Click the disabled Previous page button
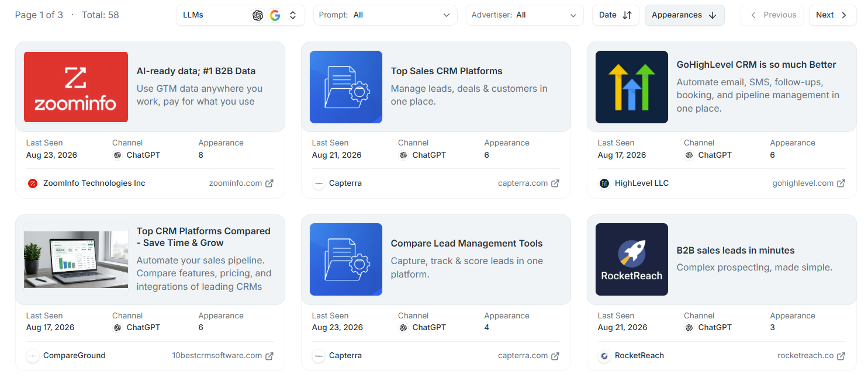Viewport: 868px width, 378px height. point(772,15)
